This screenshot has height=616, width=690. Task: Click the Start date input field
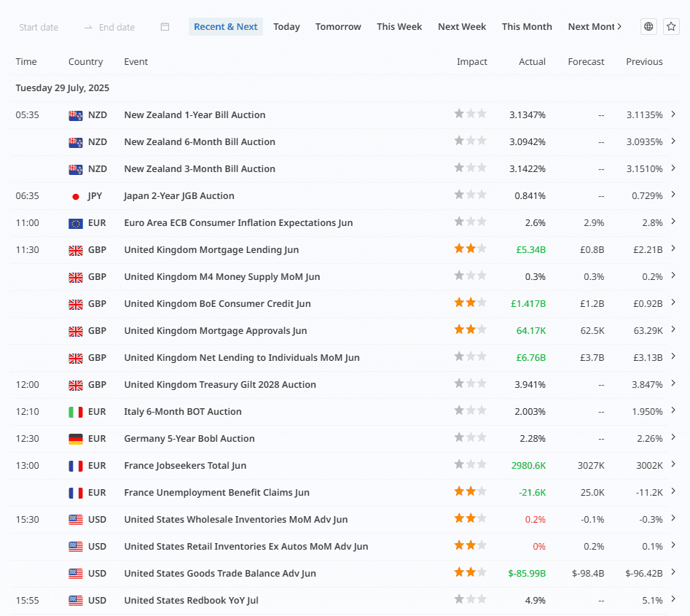click(x=39, y=27)
